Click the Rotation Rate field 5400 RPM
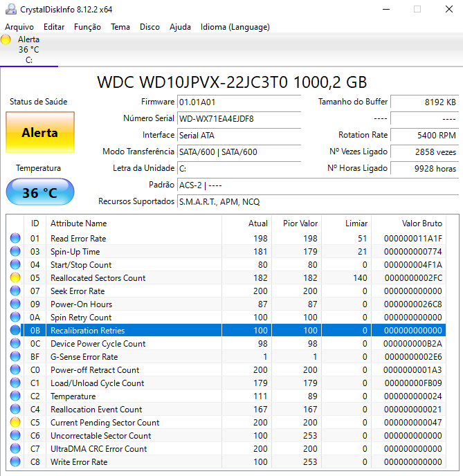This screenshot has height=476, width=463. (x=424, y=136)
